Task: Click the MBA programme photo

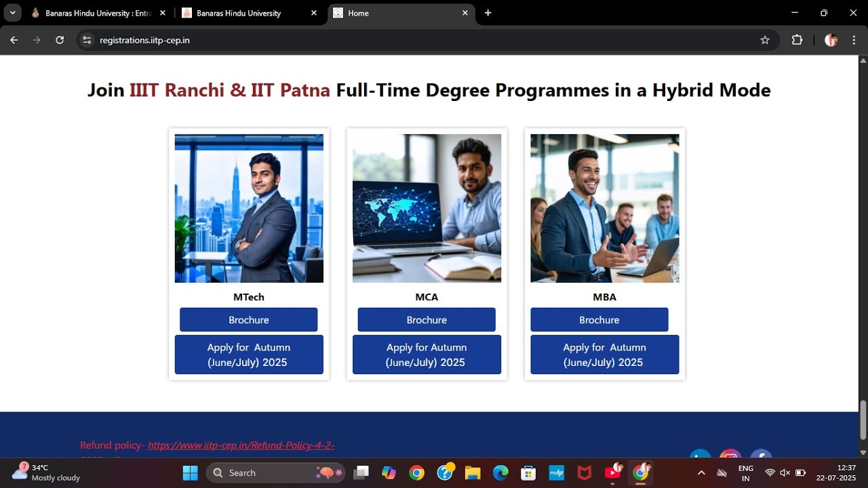Action: coord(605,208)
